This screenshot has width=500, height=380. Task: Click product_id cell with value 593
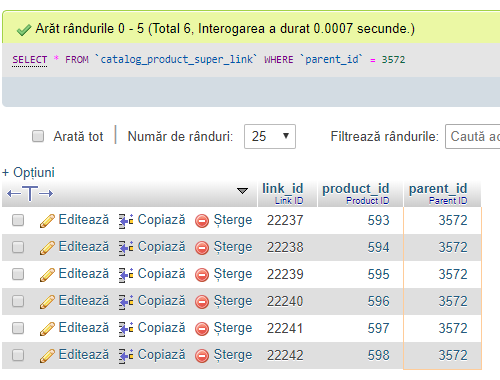[x=378, y=220]
